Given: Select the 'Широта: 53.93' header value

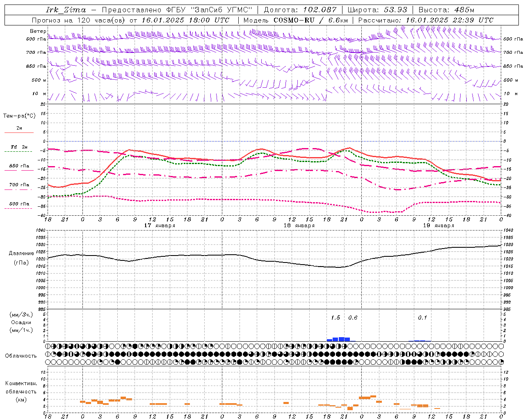Looking at the screenshot, I should (377, 10).
